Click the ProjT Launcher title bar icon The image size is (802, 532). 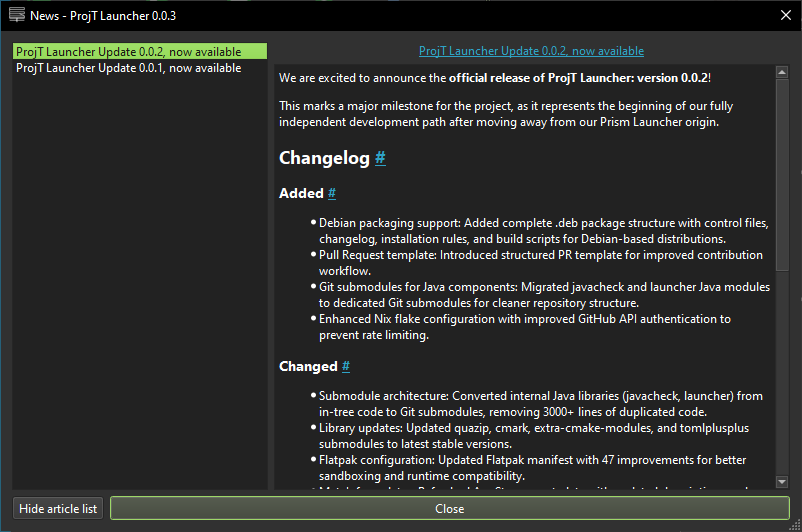coord(17,15)
